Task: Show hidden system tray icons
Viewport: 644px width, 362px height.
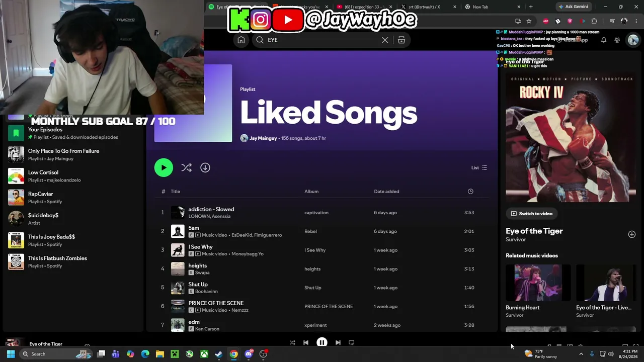Action: 581,354
